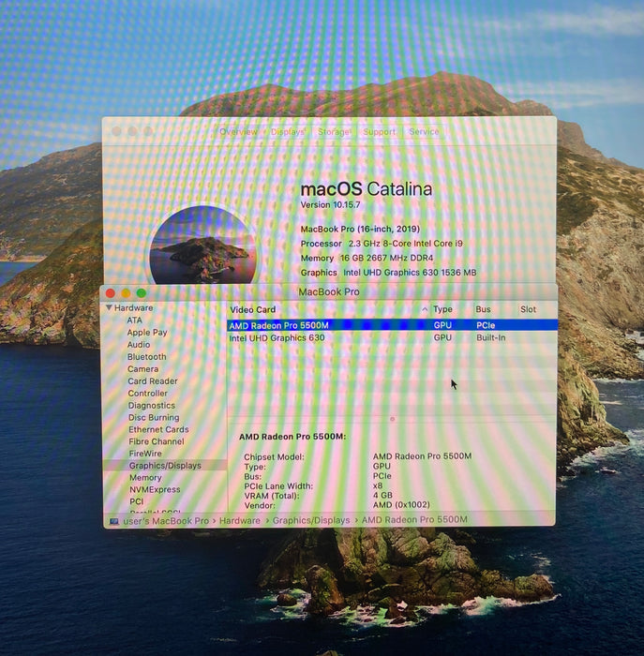Screen dimensions: 644x656
Task: Select FireWire in the sidebar
Action: pos(145,453)
